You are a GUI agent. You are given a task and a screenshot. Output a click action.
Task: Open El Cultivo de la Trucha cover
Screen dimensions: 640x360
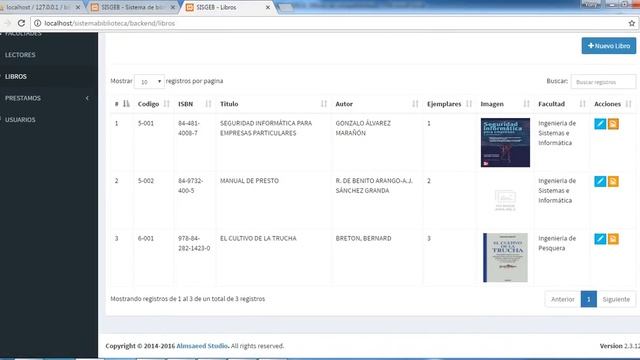[505, 258]
